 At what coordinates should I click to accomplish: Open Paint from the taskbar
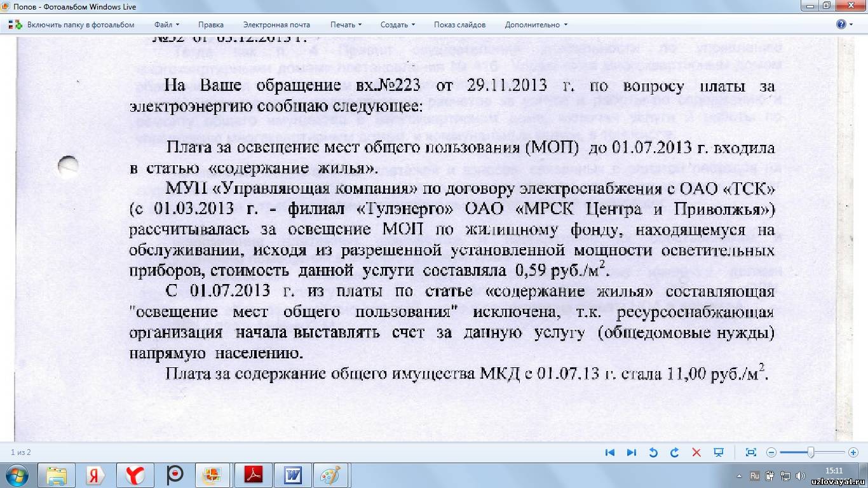[x=331, y=475]
